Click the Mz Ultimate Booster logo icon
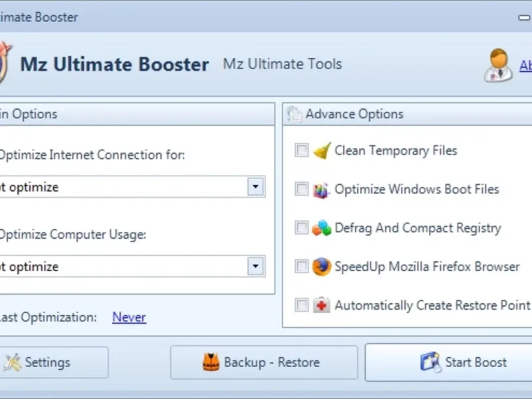This screenshot has height=399, width=532. pyautogui.click(x=5, y=63)
